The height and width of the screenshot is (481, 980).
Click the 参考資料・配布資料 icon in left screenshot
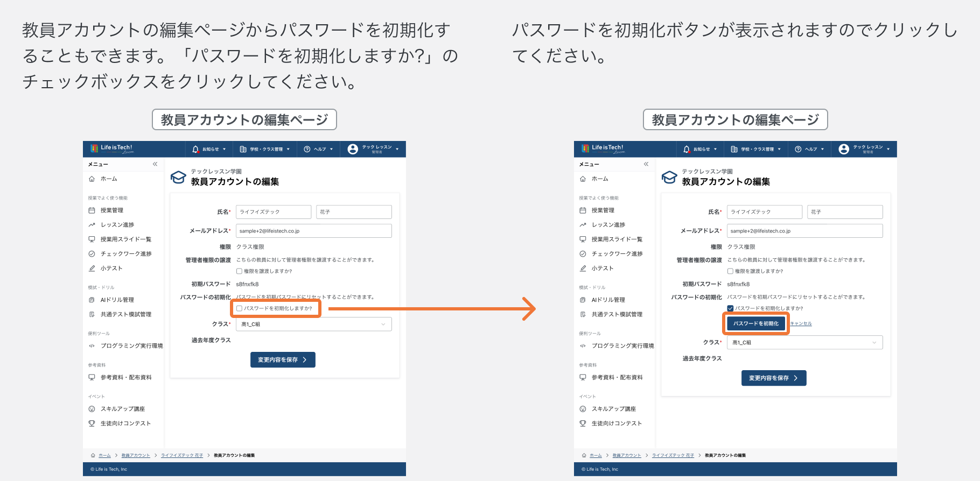pos(92,377)
